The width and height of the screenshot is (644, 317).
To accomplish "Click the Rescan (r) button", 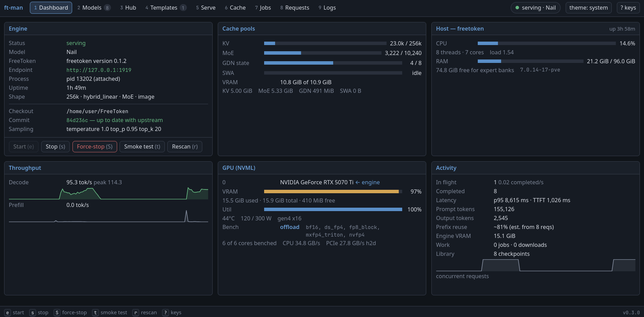I will tap(185, 146).
